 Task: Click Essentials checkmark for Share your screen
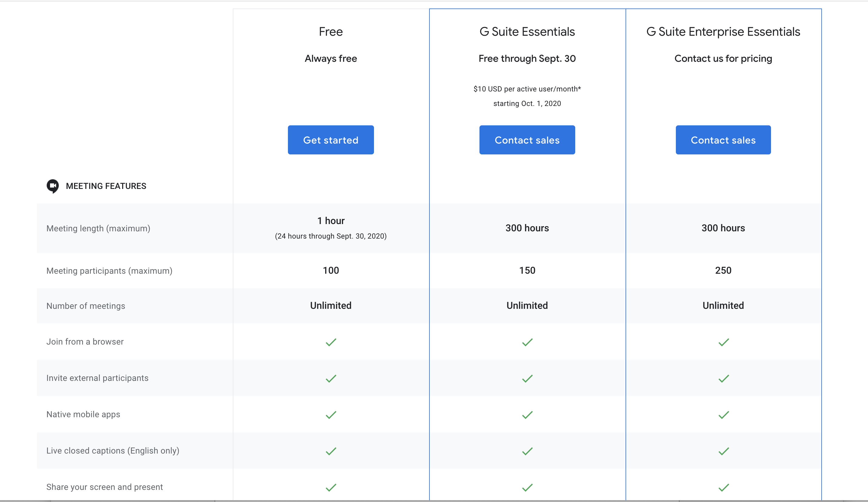click(527, 487)
